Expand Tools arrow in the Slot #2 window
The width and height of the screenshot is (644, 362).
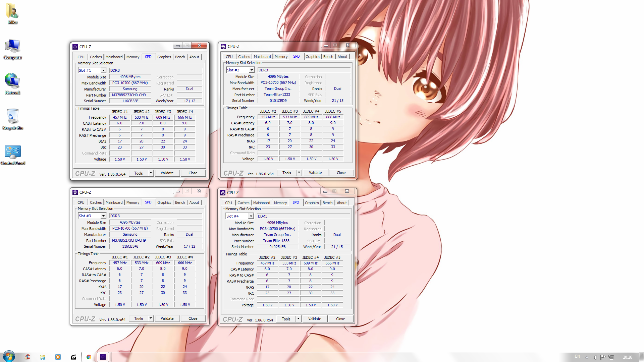[x=299, y=173]
